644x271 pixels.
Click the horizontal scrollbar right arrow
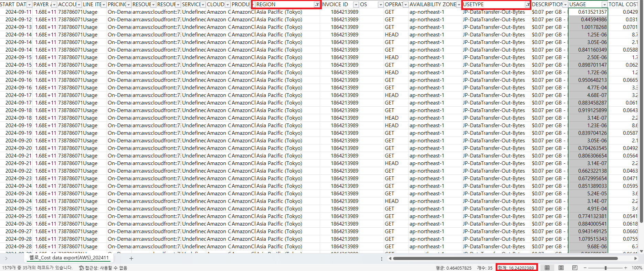click(x=635, y=258)
